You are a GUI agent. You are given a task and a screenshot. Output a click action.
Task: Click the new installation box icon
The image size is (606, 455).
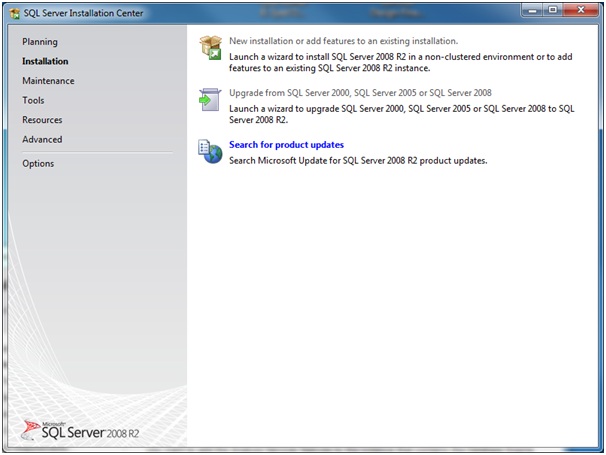pos(211,48)
